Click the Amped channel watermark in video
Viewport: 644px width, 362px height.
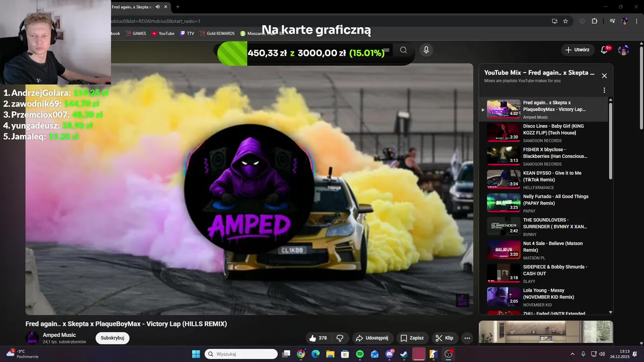click(x=462, y=300)
